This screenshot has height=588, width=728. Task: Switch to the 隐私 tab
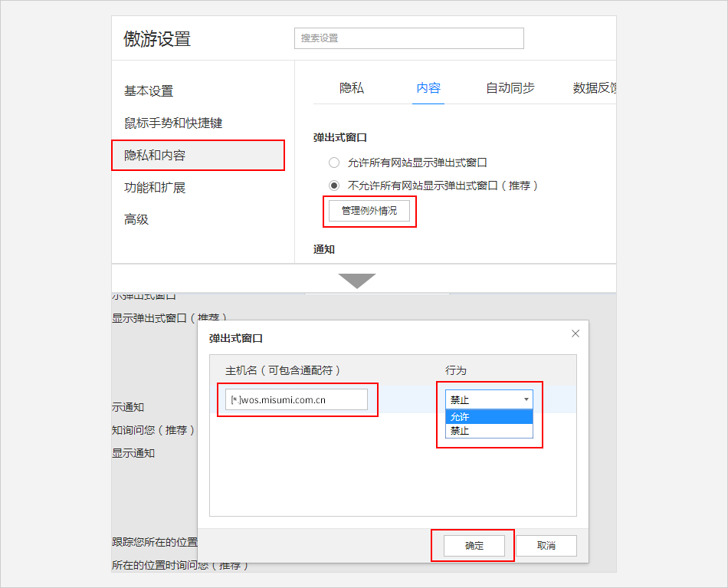[352, 88]
